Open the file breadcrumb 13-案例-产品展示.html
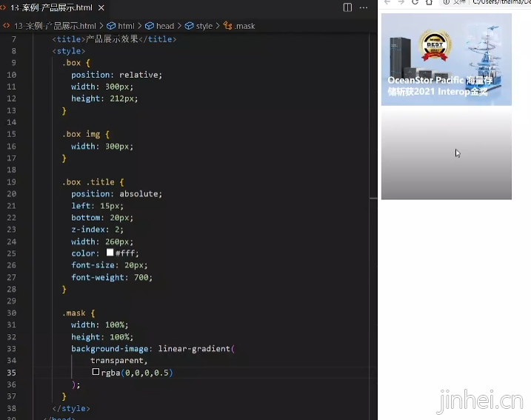 [x=55, y=26]
